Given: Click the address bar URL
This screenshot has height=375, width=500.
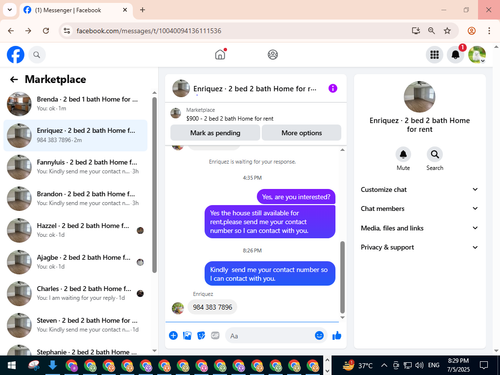Looking at the screenshot, I should click(149, 31).
